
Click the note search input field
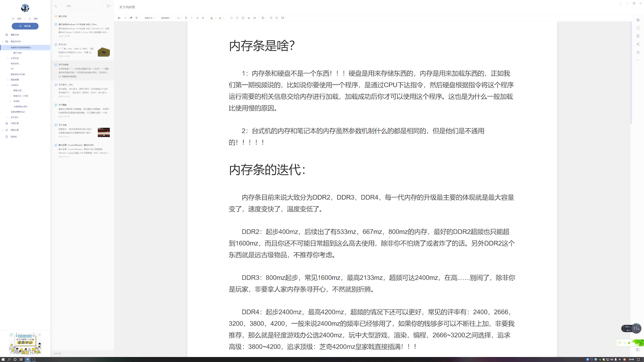pyautogui.click(x=82, y=6)
